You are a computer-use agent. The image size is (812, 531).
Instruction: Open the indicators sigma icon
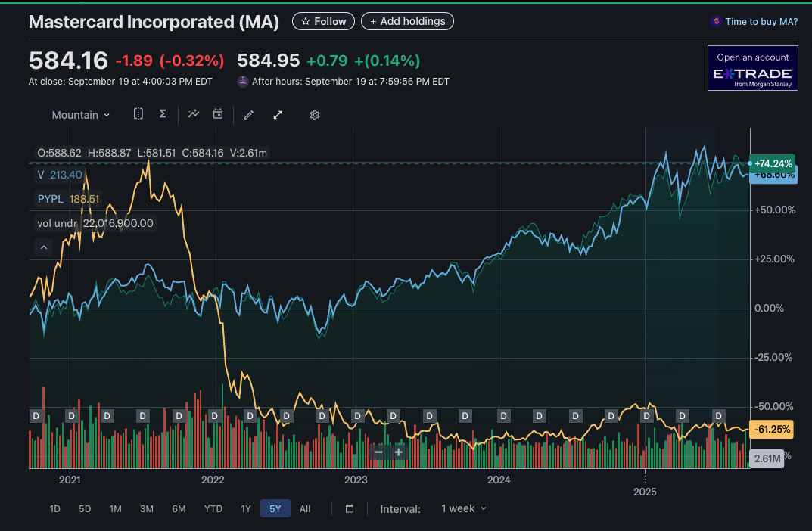pos(163,114)
